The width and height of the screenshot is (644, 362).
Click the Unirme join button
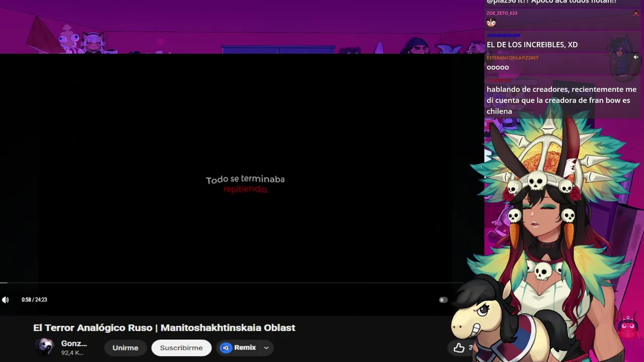[125, 347]
